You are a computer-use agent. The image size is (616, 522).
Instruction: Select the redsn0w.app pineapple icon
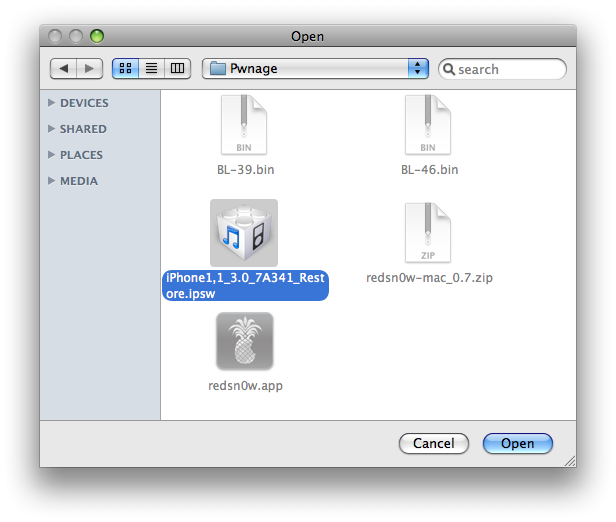coord(245,342)
